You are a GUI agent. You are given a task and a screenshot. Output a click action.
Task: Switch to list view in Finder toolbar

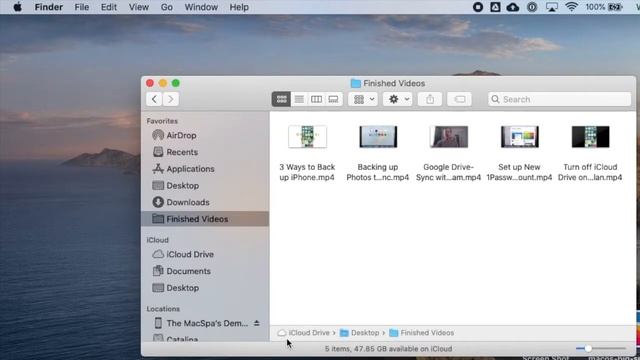299,99
